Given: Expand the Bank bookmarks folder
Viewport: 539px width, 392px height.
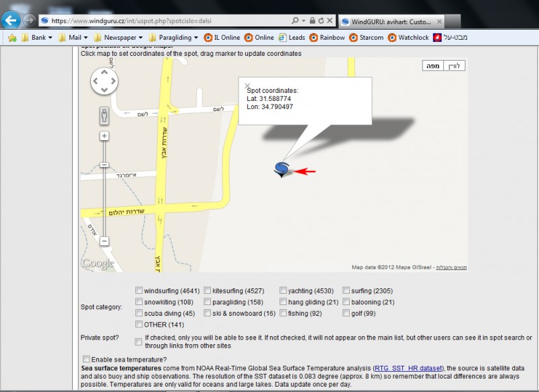Looking at the screenshot, I should (36, 38).
